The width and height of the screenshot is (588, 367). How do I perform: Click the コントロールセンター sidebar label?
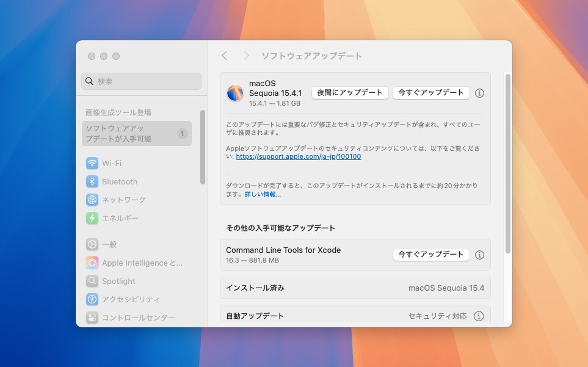coord(139,318)
